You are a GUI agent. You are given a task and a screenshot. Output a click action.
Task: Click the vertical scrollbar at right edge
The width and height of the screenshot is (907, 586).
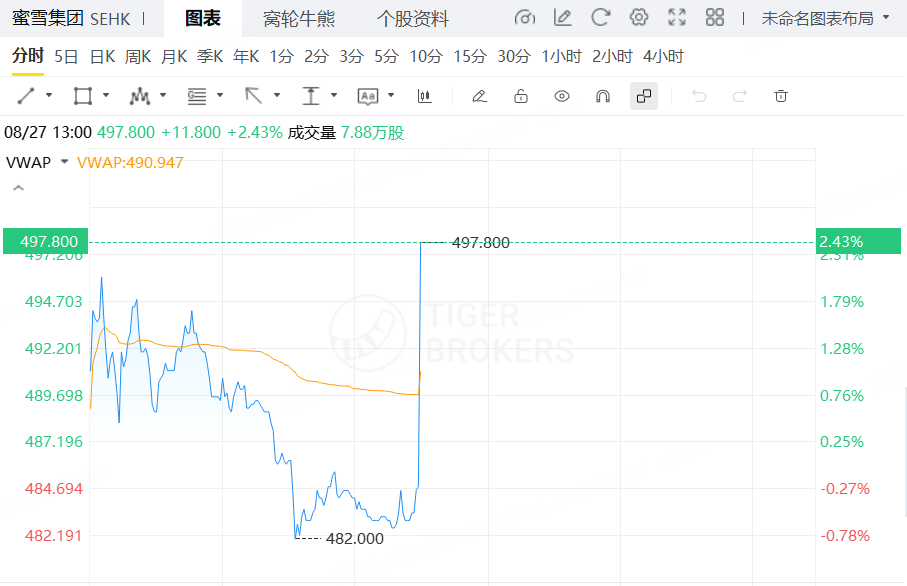tap(905, 451)
